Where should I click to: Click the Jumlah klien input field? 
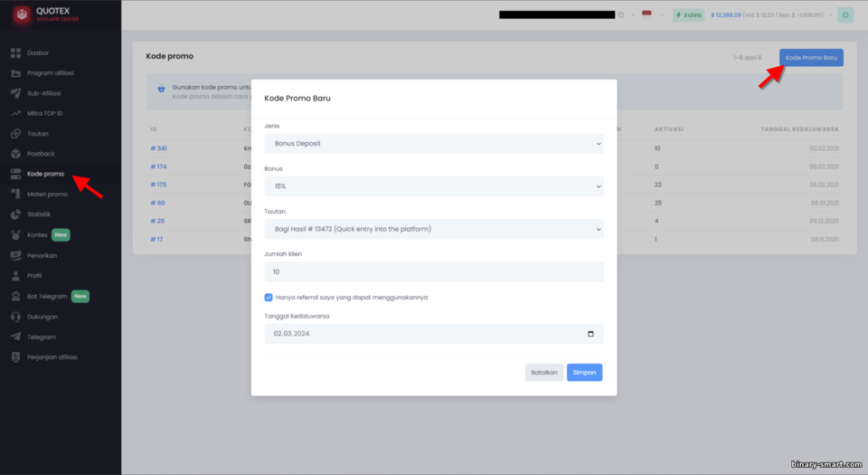pyautogui.click(x=434, y=271)
